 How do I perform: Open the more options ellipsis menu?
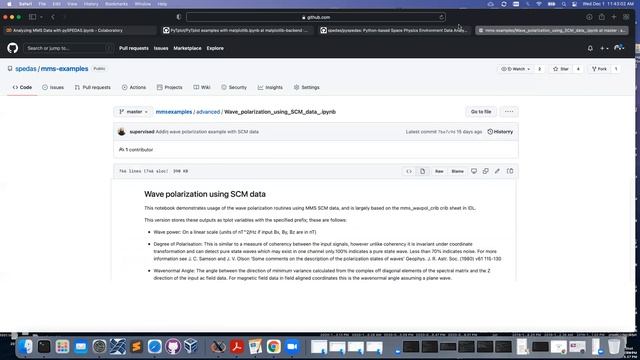tap(509, 112)
